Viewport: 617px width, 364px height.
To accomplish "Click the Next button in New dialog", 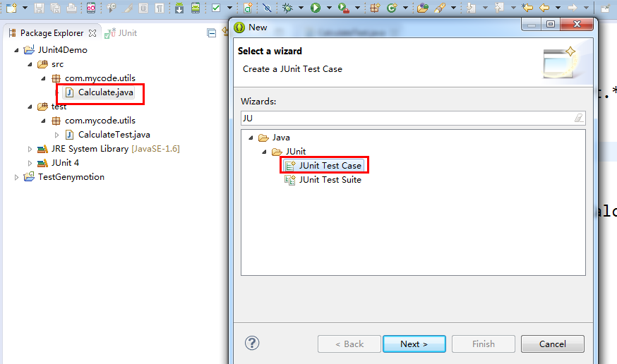I will (x=414, y=344).
